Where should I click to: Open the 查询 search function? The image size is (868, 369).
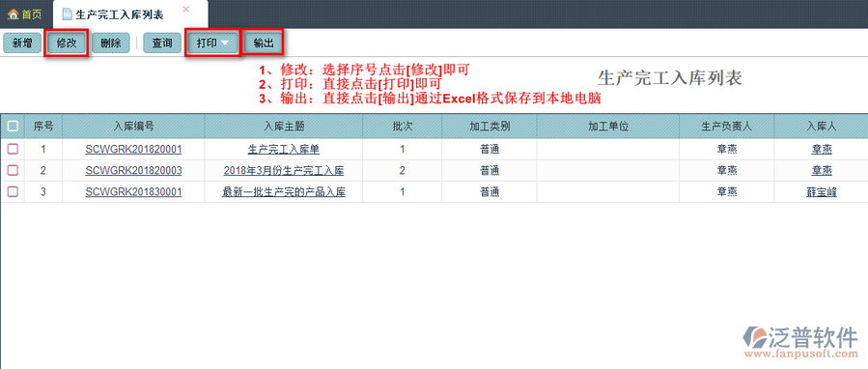pos(162,43)
